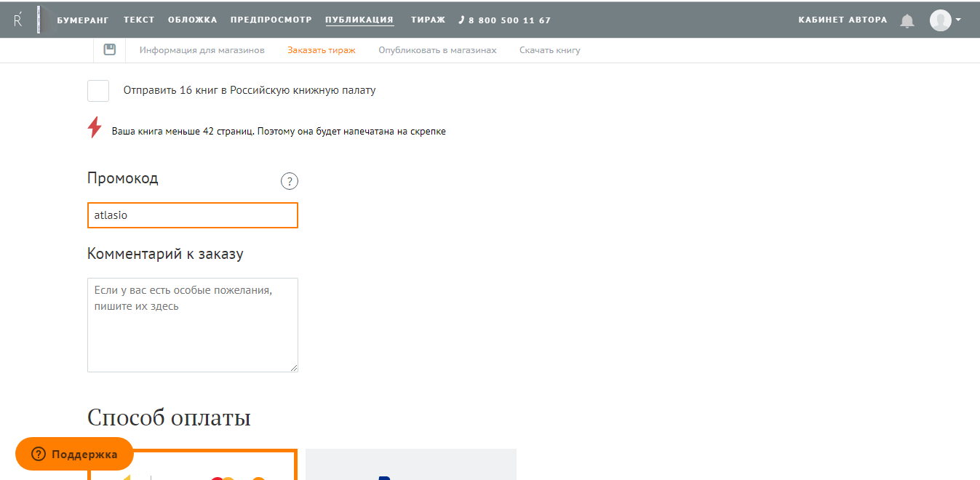The height and width of the screenshot is (480, 980).
Task: Open the Обложка section
Action: pos(192,20)
